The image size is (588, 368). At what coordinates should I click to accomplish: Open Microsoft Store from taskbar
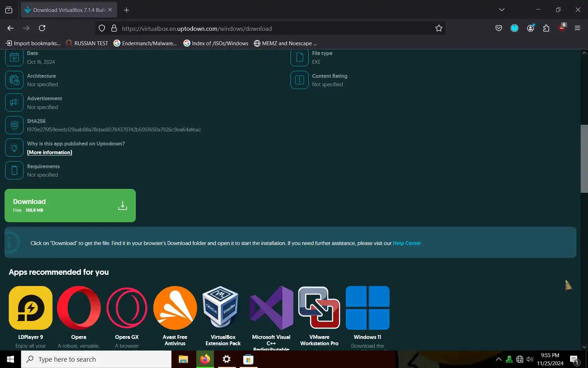(x=248, y=359)
